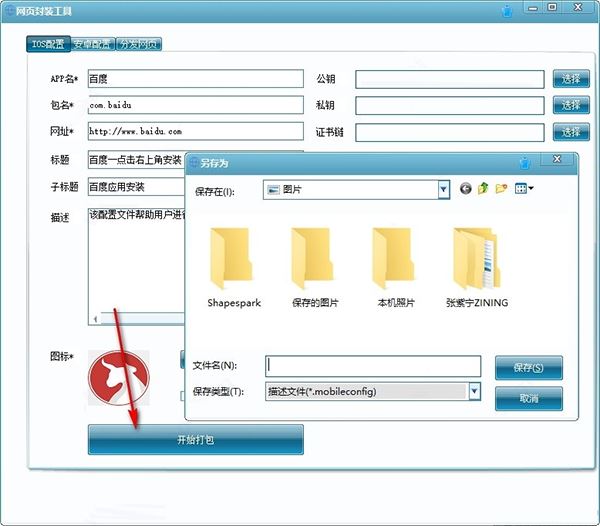This screenshot has width=600, height=526.
Task: Close the 另存为 dialog
Action: pos(557,159)
